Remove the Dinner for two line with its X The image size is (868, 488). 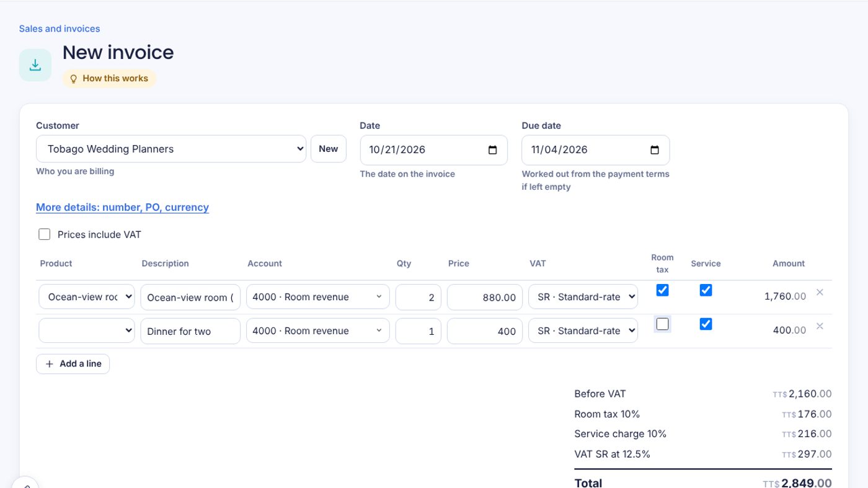pos(820,326)
